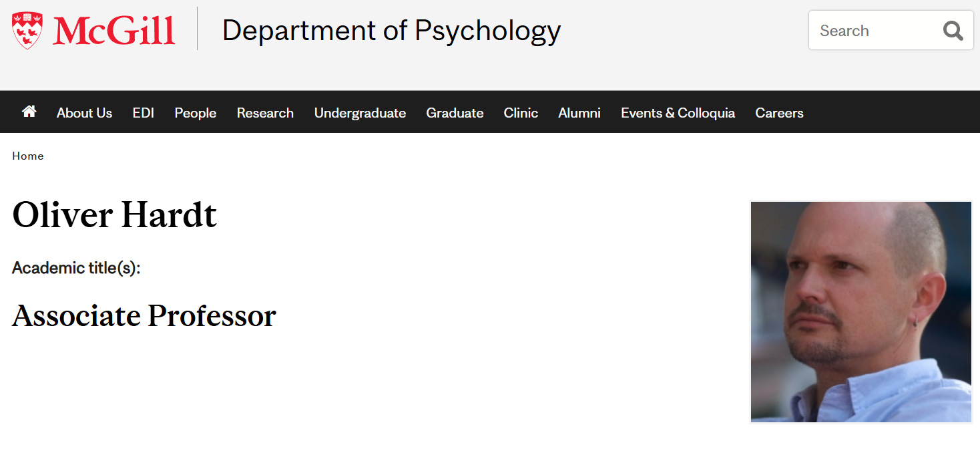Click Oliver Hardt's profile photo

pyautogui.click(x=861, y=312)
